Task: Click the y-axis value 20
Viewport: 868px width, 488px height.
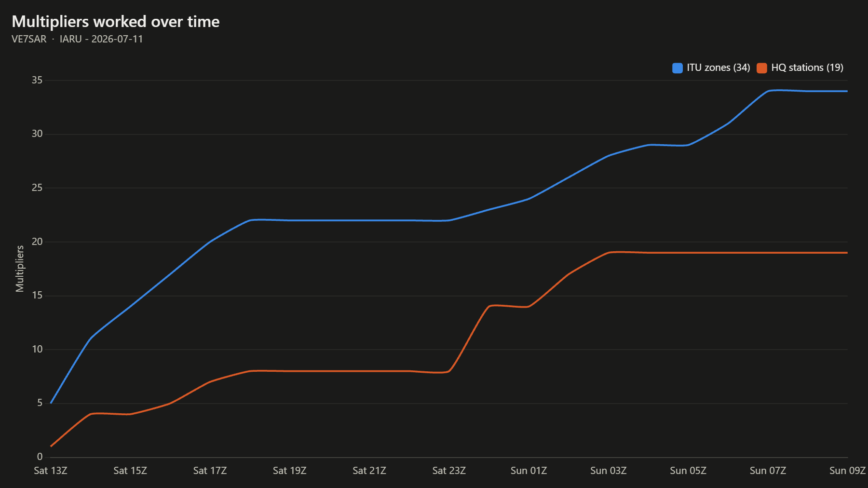Action: [x=37, y=242]
